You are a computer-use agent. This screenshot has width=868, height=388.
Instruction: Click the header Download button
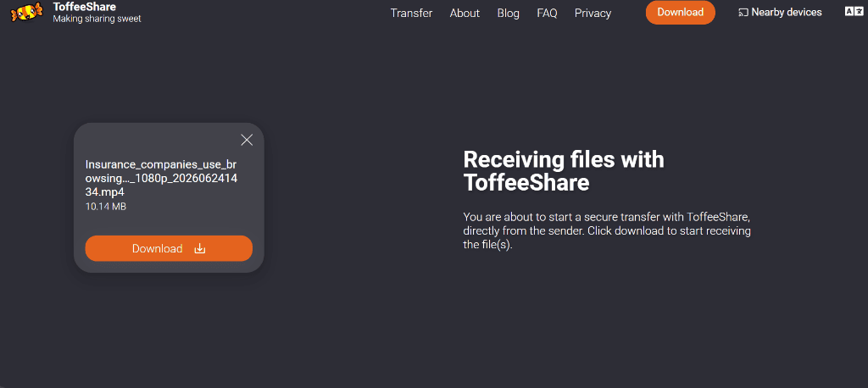681,12
